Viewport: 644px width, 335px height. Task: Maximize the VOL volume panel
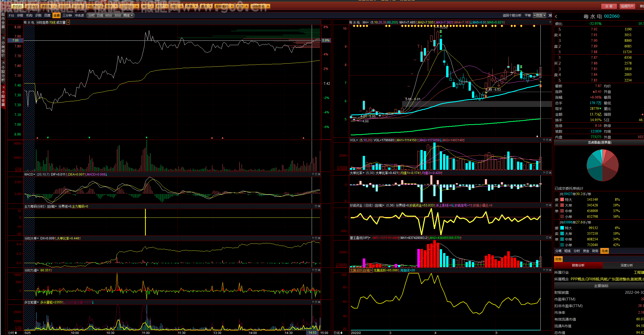[547, 140]
